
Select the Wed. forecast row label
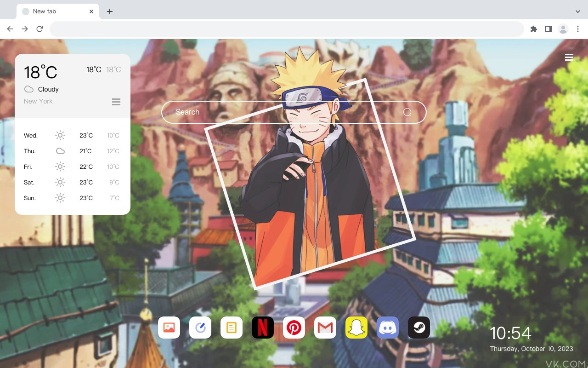(31, 135)
